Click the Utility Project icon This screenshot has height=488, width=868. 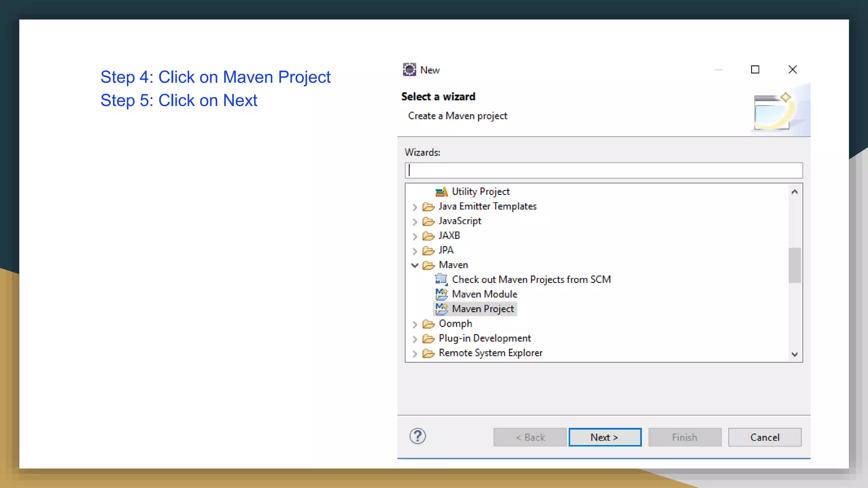(441, 192)
